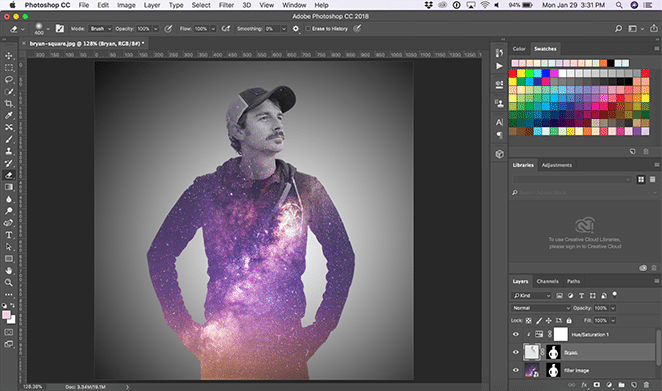Select the Horizontal Type tool
The height and width of the screenshot is (391, 662).
(x=8, y=235)
